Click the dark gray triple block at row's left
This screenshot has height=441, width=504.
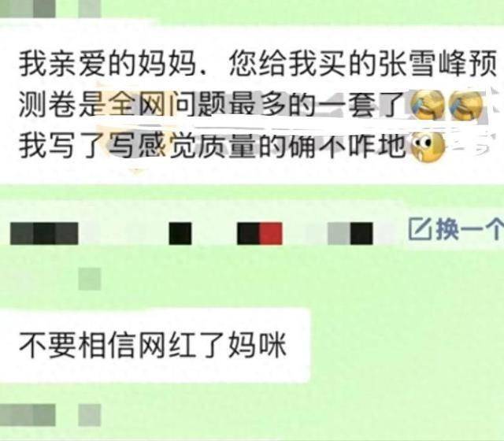(x=44, y=233)
